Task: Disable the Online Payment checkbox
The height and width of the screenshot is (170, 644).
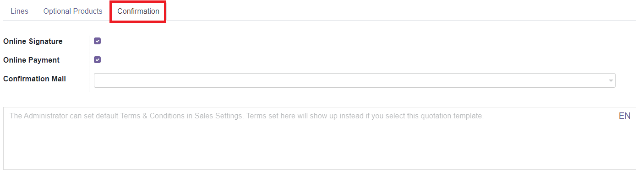Action: pyautogui.click(x=97, y=60)
